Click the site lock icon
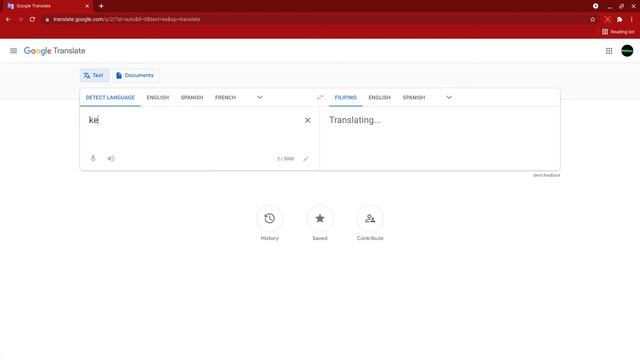Viewport: 640px width, 360px height. coord(47,19)
